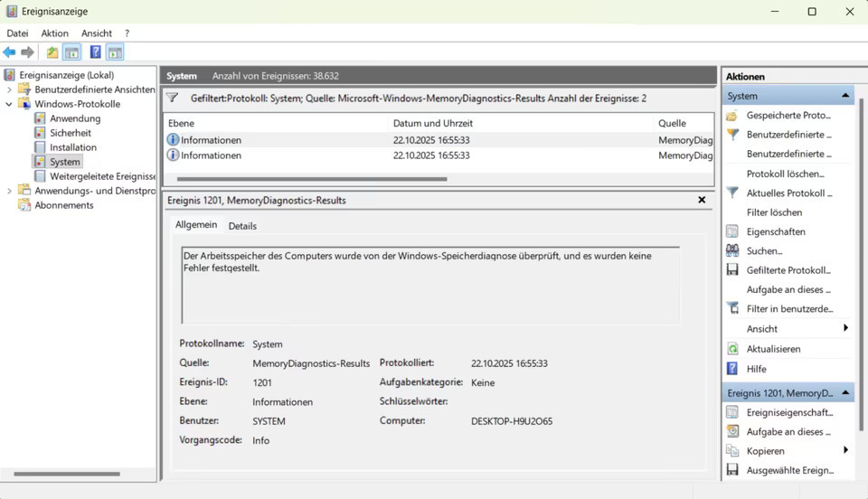868x499 pixels.
Task: Open the Aktion menu
Action: (x=54, y=33)
